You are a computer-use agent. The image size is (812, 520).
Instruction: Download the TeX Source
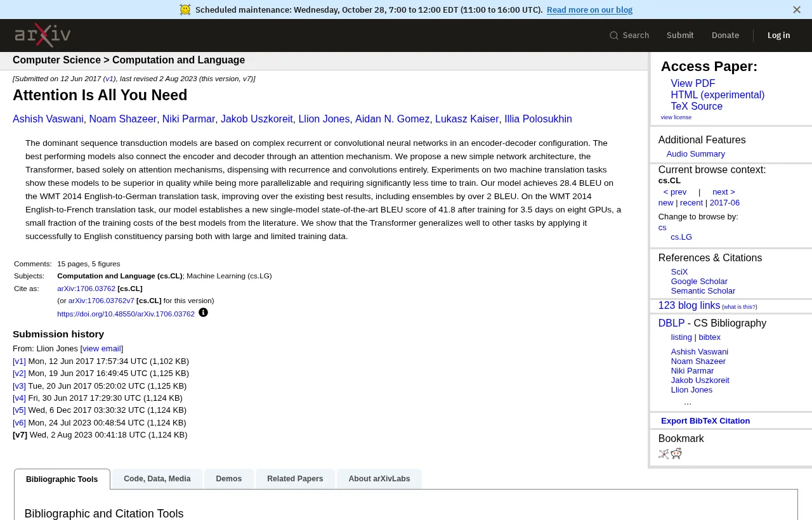(x=697, y=107)
